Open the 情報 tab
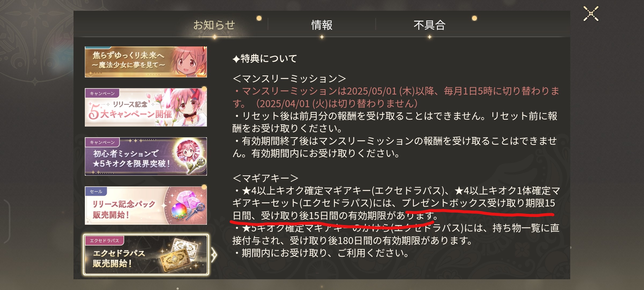 pos(322,25)
